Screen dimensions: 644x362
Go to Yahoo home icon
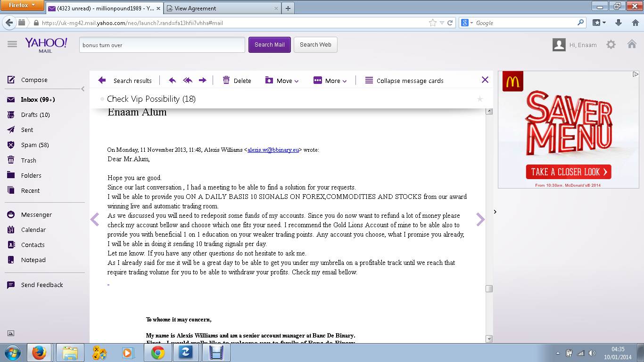pos(632,44)
